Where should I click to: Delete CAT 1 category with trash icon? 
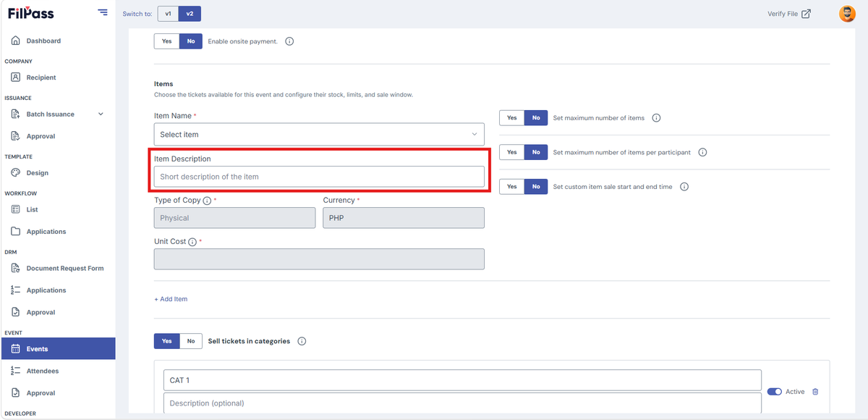(x=815, y=392)
